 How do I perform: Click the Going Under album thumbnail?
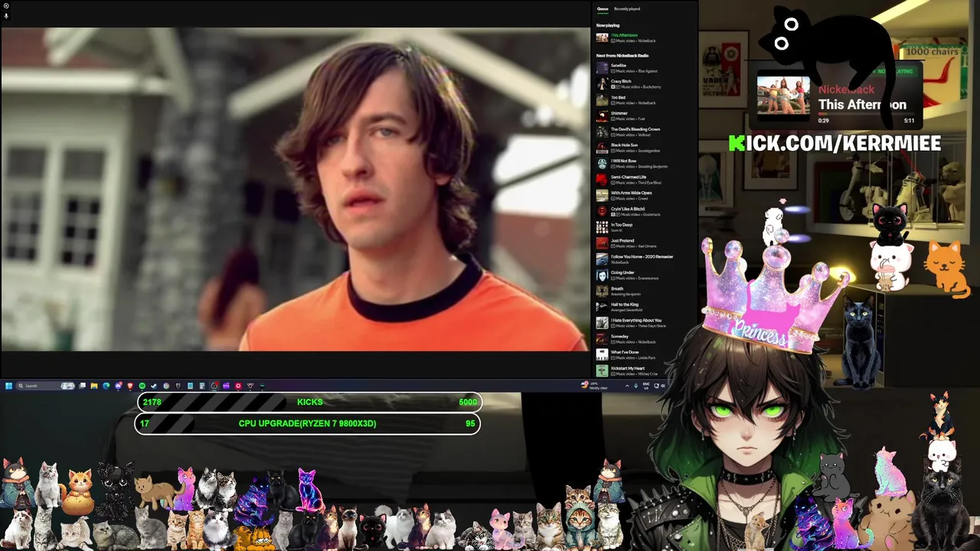click(x=603, y=275)
